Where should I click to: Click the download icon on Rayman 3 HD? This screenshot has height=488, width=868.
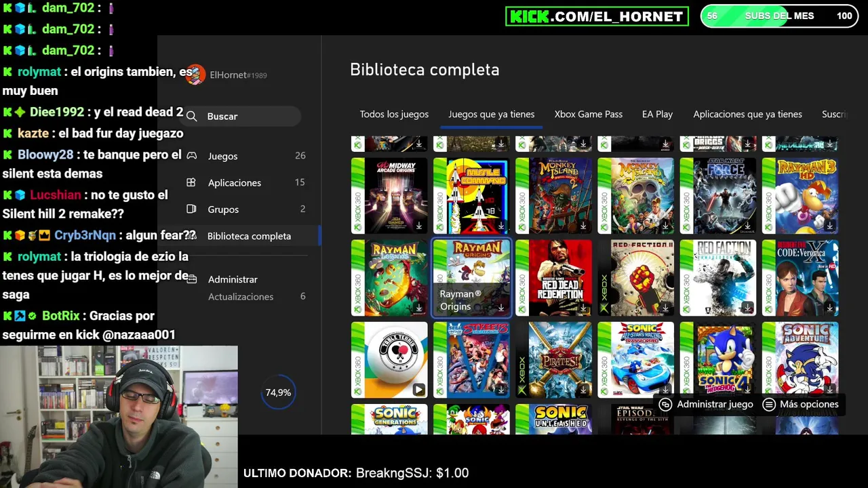[829, 226]
